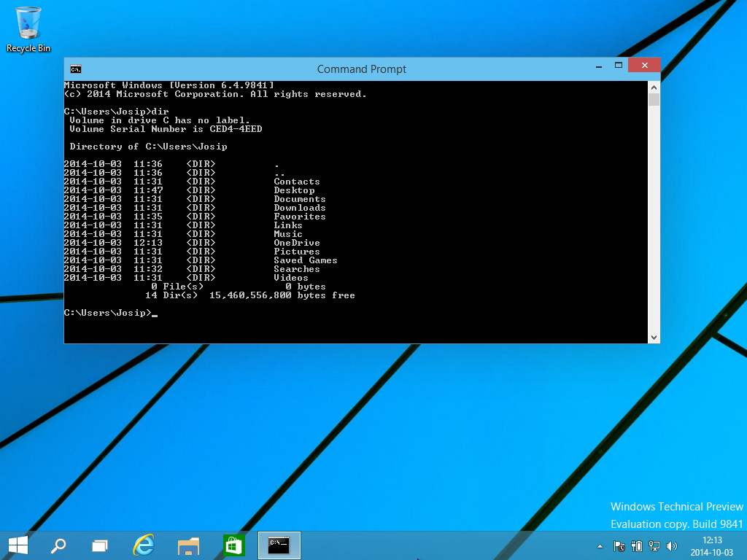This screenshot has height=560, width=747.
Task: Open Search from the taskbar
Action: pos(58,545)
